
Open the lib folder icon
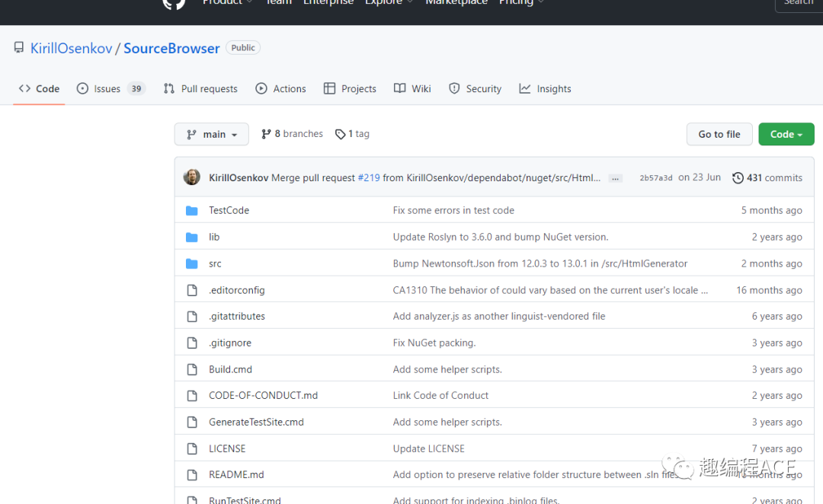192,237
